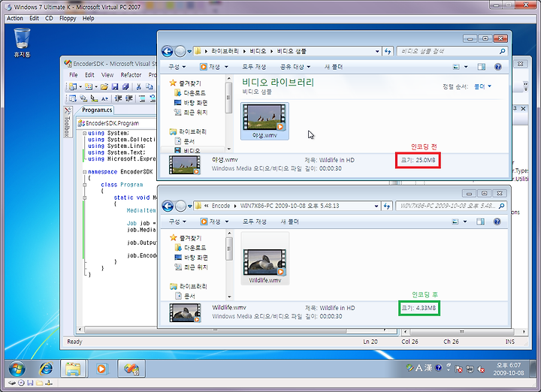
Task: Collapse the namespace EncoderSDK code region
Action: coord(84,172)
